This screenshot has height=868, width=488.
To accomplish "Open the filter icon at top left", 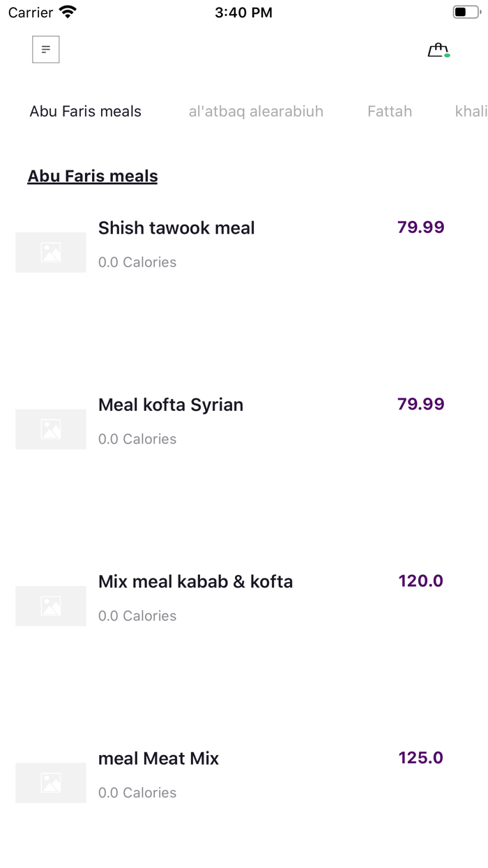I will point(45,50).
